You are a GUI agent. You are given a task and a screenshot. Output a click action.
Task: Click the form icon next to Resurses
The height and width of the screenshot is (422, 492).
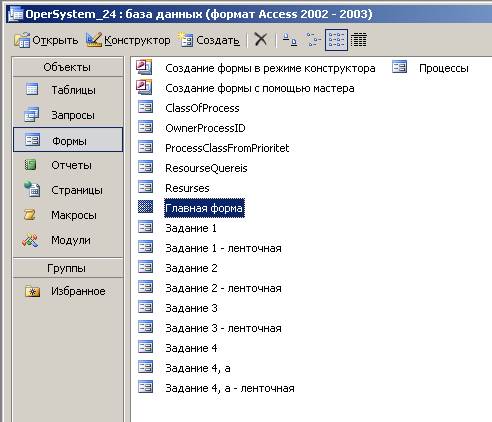[145, 187]
